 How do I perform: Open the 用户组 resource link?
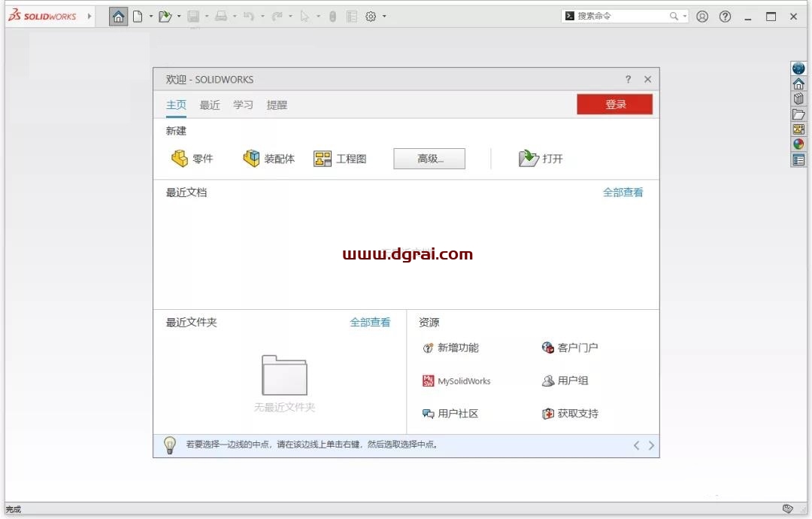point(565,381)
